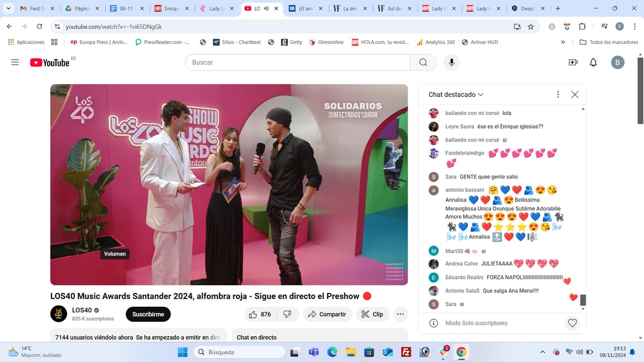
Task: Open the Aplicaciones shortcut
Action: pos(26,42)
